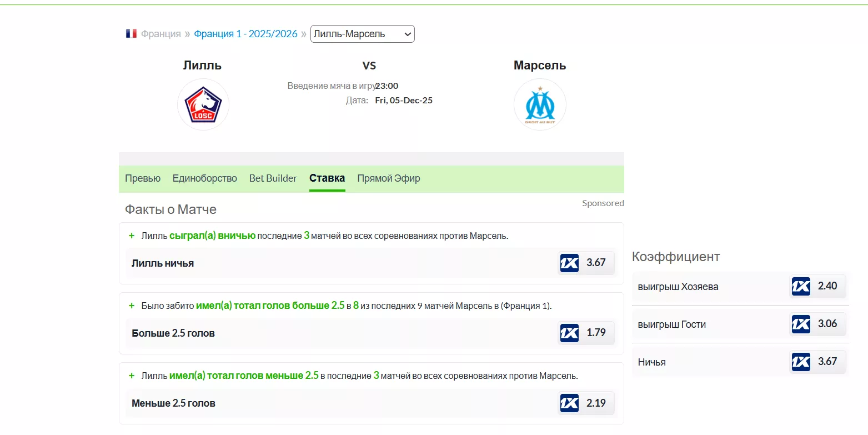The image size is (868, 435).
Task: Click the bookmaker logo next to Меньше 2.5 голов
Action: point(569,403)
